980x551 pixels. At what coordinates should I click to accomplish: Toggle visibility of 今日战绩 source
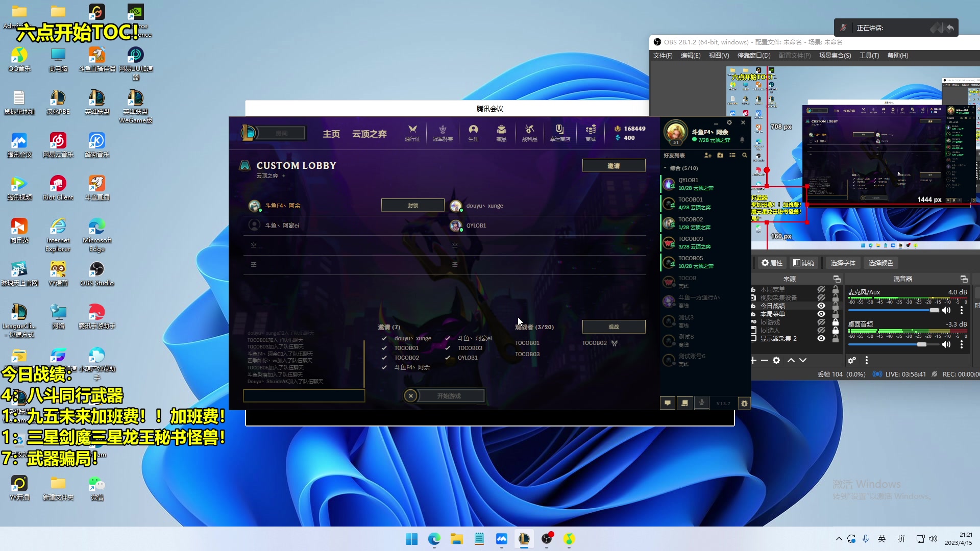(821, 306)
